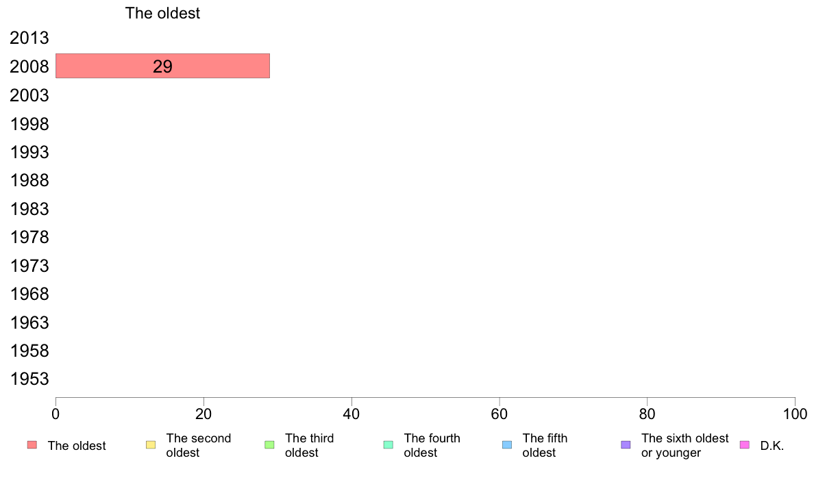Click 'The second oldest' legend text

tap(198, 445)
